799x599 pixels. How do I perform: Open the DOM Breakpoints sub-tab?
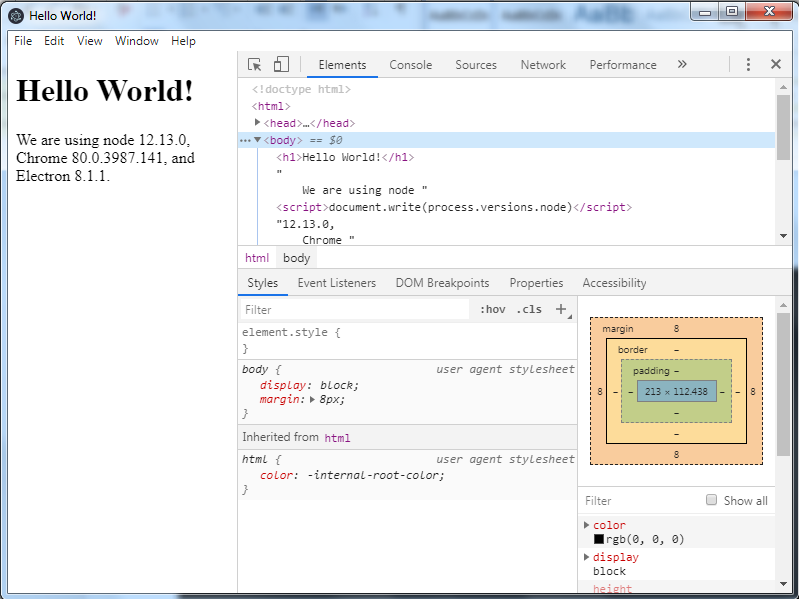click(x=442, y=283)
